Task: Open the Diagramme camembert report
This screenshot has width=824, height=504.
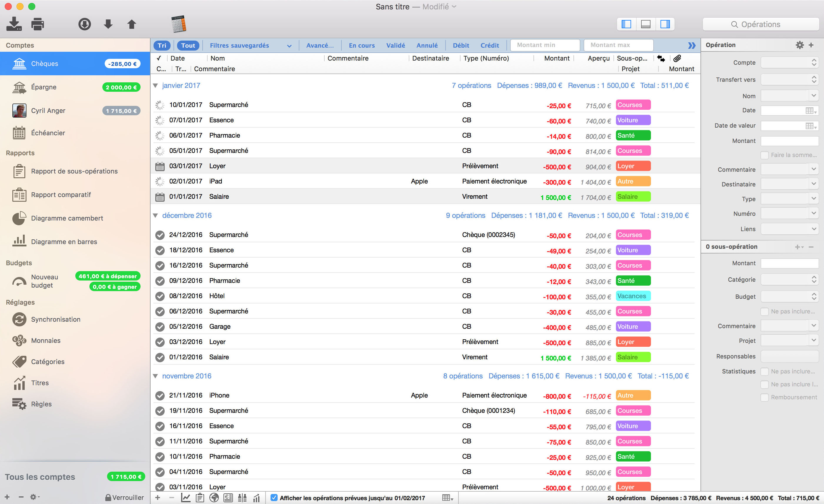Action: [x=67, y=218]
